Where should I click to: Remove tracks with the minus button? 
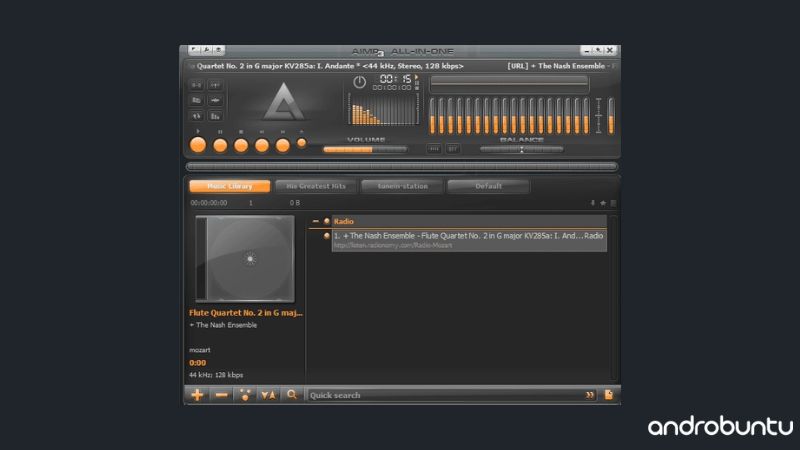coord(221,395)
